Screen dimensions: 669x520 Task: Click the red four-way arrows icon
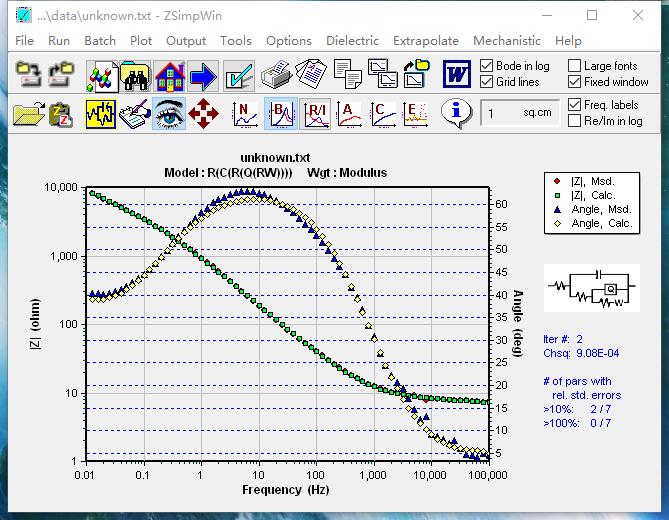tap(203, 114)
